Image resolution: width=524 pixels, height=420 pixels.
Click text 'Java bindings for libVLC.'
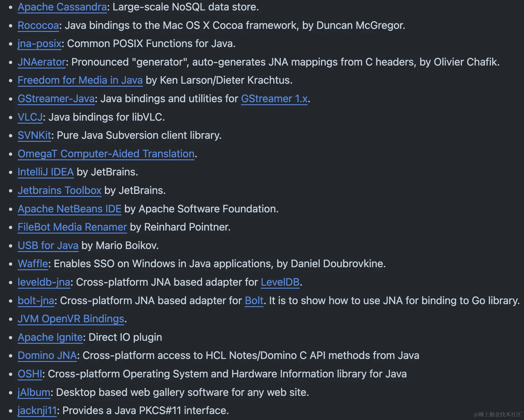tap(107, 117)
